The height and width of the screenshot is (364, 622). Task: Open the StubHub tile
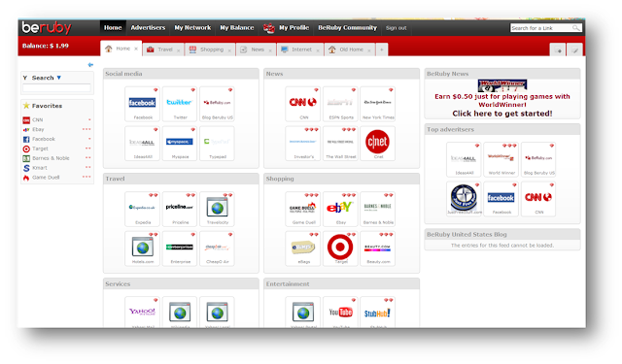coord(378,313)
